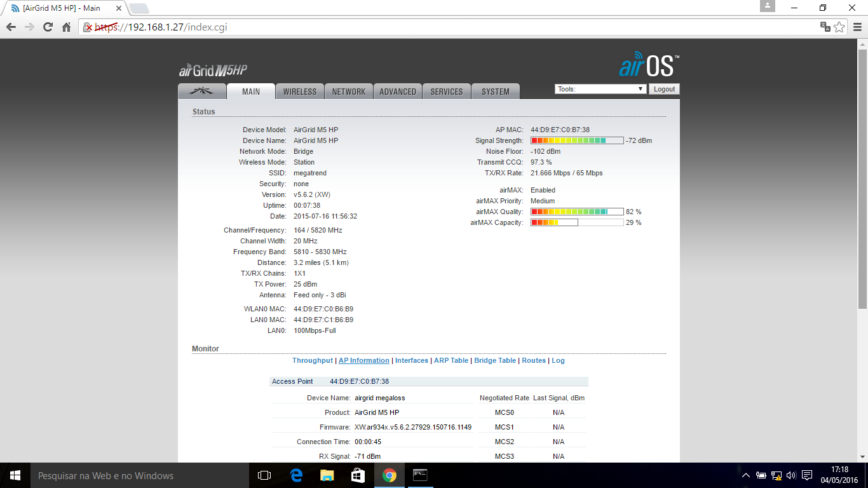This screenshot has width=868, height=488.
Task: Click the airMAX Capacity bar
Action: coord(577,222)
